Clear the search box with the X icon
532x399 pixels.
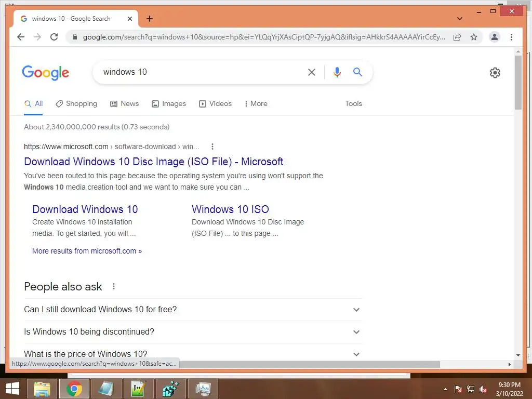(x=312, y=72)
